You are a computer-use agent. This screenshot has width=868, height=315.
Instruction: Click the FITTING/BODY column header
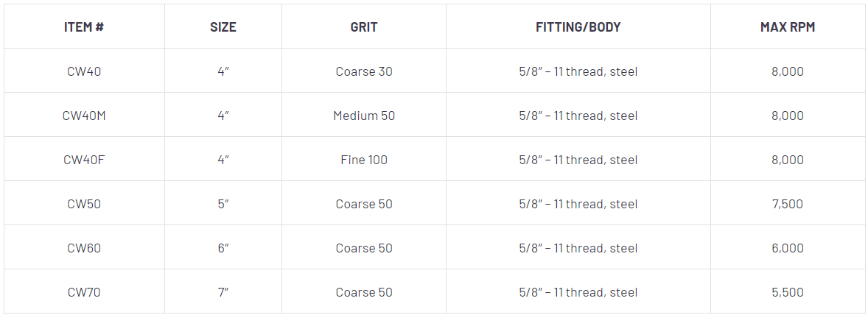click(578, 27)
